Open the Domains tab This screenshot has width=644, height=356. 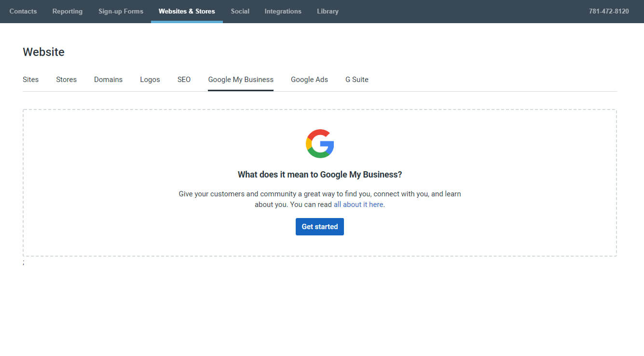(108, 80)
